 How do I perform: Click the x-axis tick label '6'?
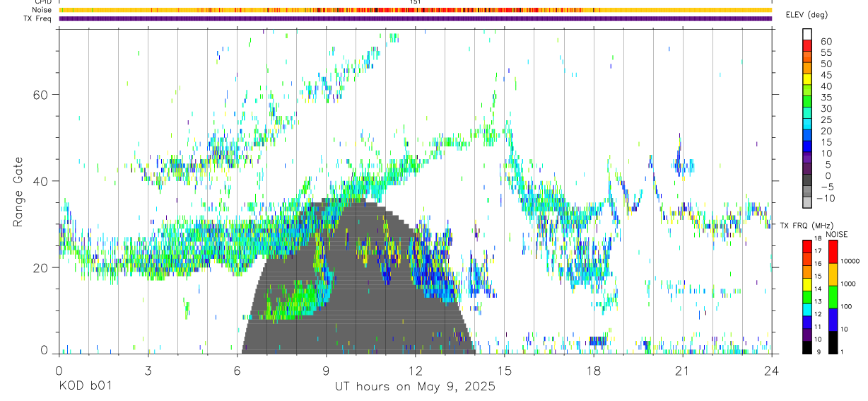click(237, 371)
